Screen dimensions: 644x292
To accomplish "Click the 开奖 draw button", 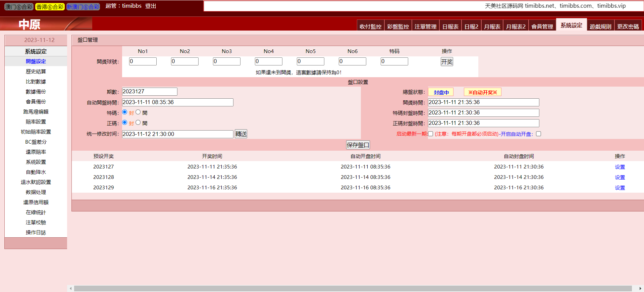I will tap(447, 62).
